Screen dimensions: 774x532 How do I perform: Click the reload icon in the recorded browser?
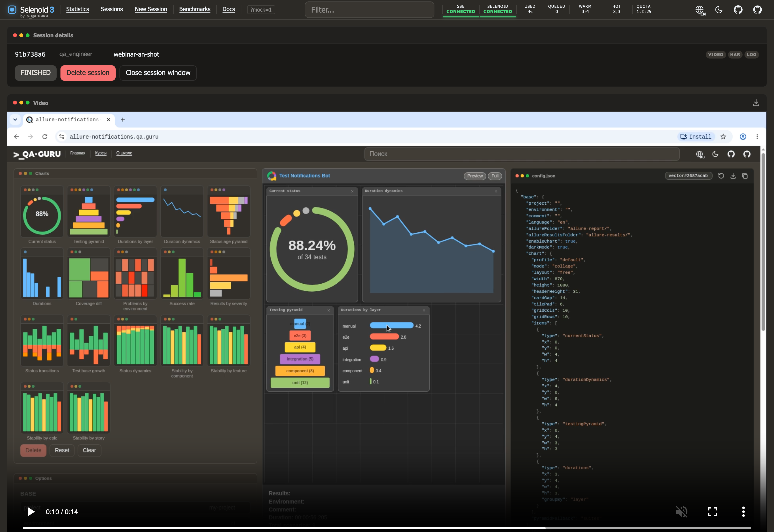click(x=45, y=137)
